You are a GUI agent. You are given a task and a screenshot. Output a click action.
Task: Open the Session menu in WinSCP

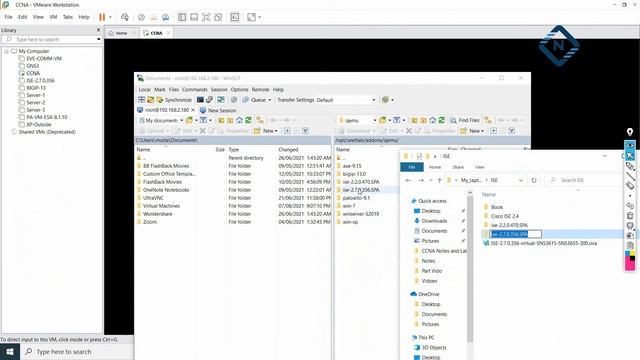pos(219,89)
